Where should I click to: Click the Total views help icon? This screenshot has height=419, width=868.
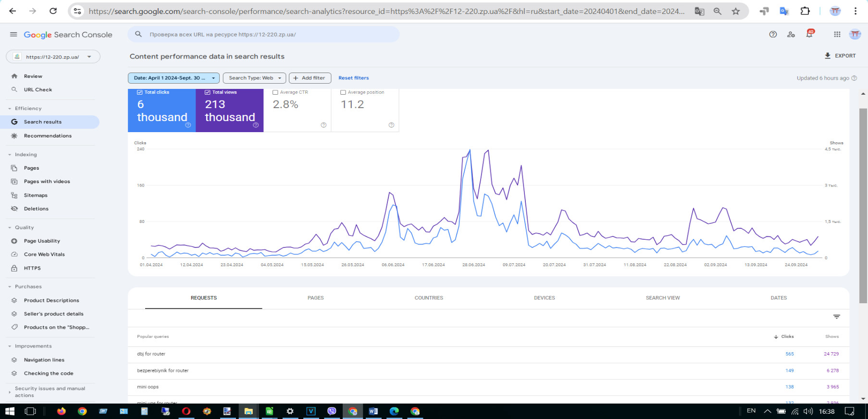[x=256, y=125]
